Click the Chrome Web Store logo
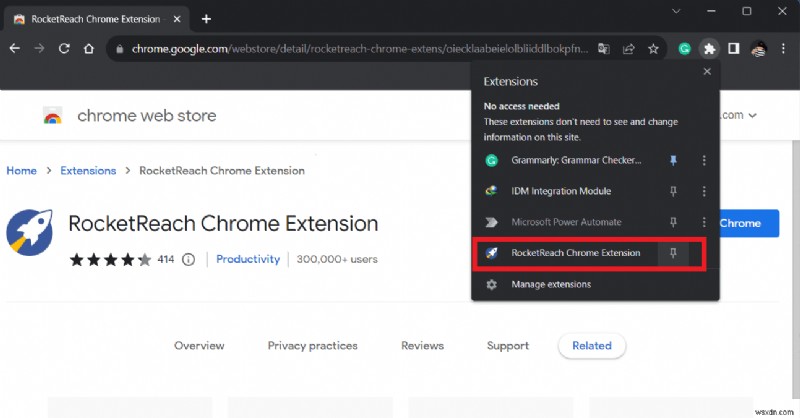Screen dimensions: 800x418 point(53,116)
